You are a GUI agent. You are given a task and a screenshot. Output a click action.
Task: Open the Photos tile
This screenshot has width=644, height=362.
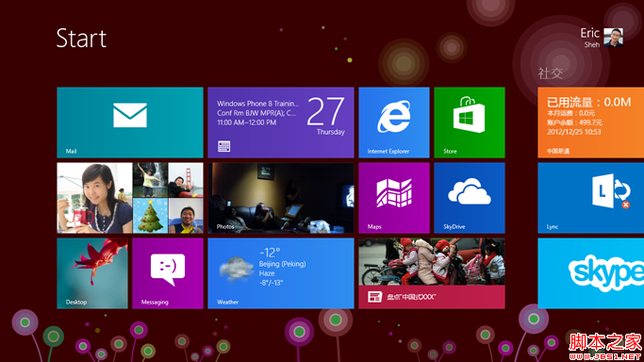281,198
